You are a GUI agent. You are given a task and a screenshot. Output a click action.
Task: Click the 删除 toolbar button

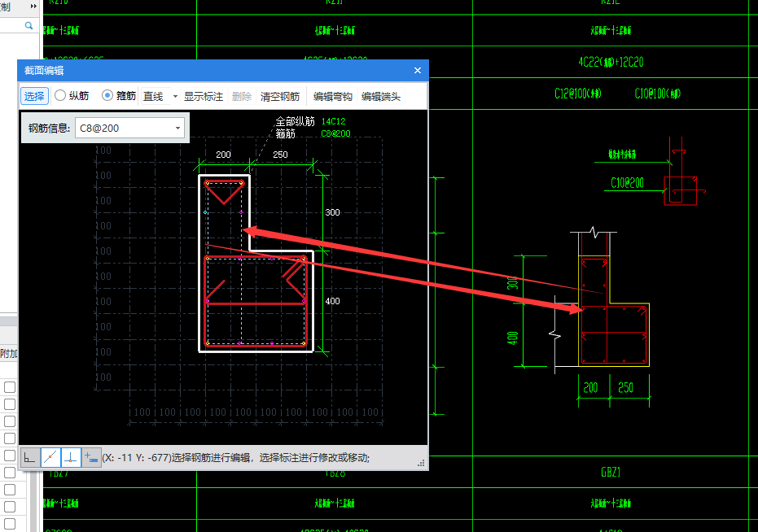(x=242, y=97)
